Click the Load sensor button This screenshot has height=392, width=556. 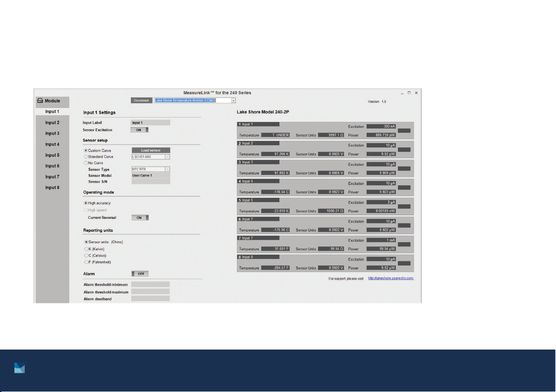click(x=151, y=150)
